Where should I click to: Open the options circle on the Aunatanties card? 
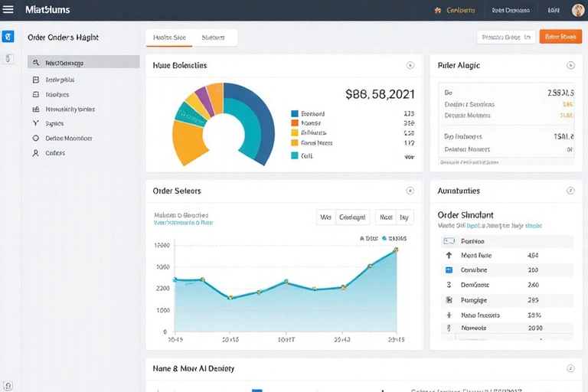click(x=570, y=191)
